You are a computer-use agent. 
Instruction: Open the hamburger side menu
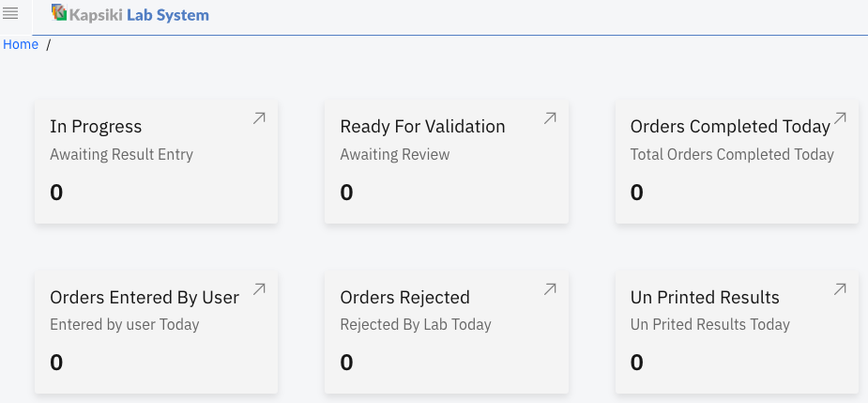(11, 12)
